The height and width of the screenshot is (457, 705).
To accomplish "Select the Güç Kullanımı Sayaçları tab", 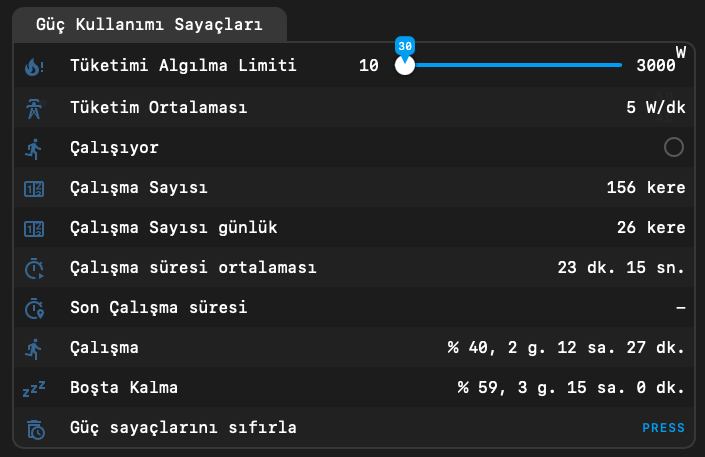I will click(x=149, y=25).
